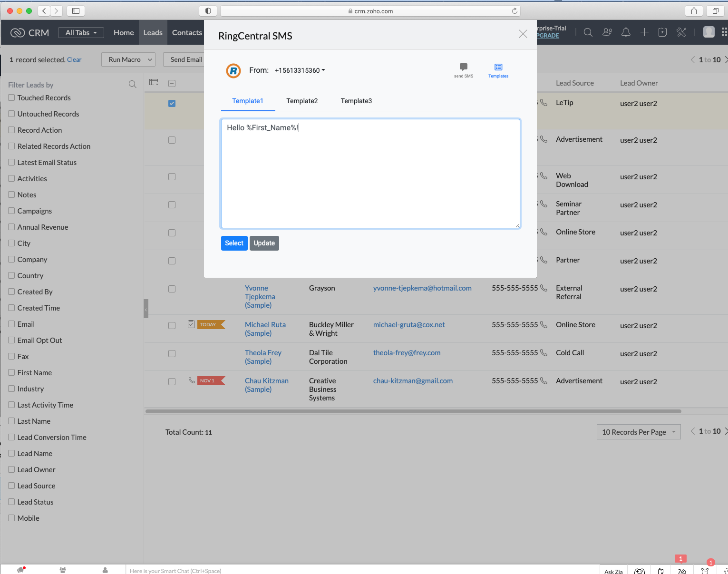Click the Smart Chat input field

[361, 570]
